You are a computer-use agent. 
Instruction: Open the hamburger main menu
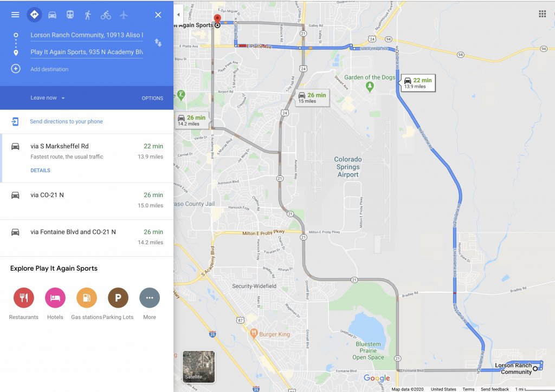[15, 15]
